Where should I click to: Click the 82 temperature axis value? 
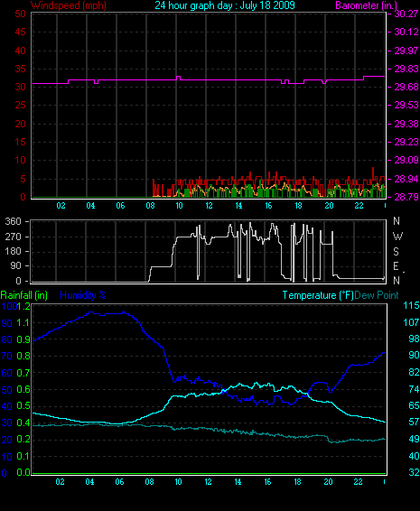coord(414,372)
